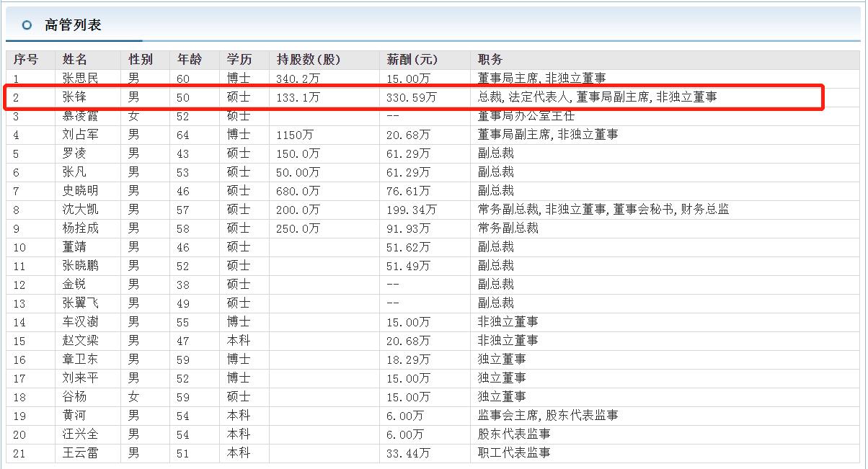Select the name 史晓明
The image size is (868, 469).
(x=81, y=191)
